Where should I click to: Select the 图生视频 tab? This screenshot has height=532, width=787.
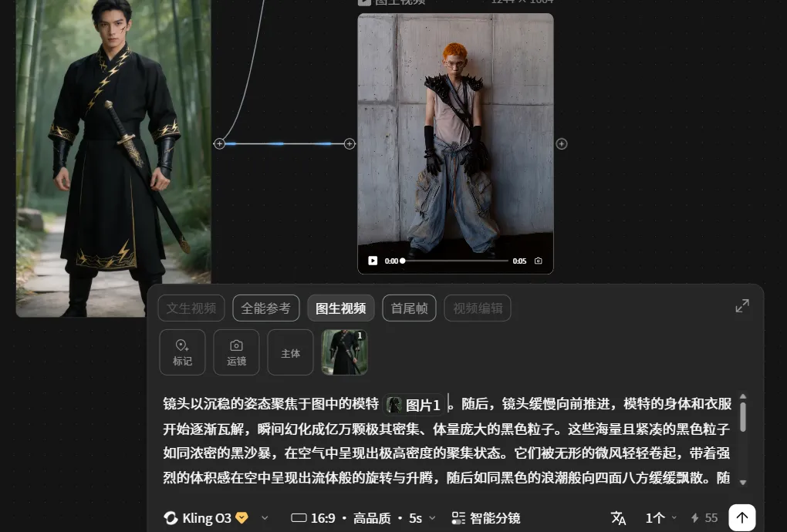point(341,308)
